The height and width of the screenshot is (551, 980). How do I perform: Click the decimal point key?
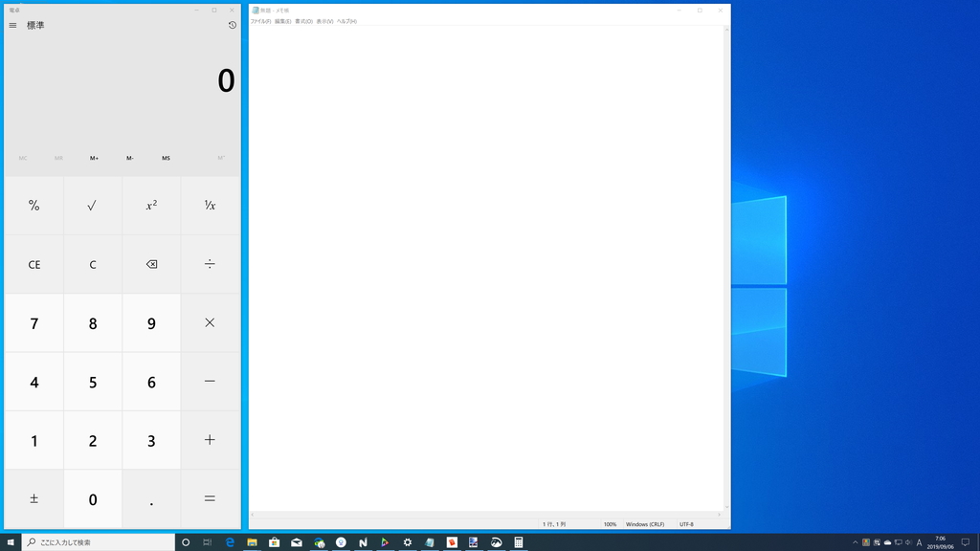151,499
